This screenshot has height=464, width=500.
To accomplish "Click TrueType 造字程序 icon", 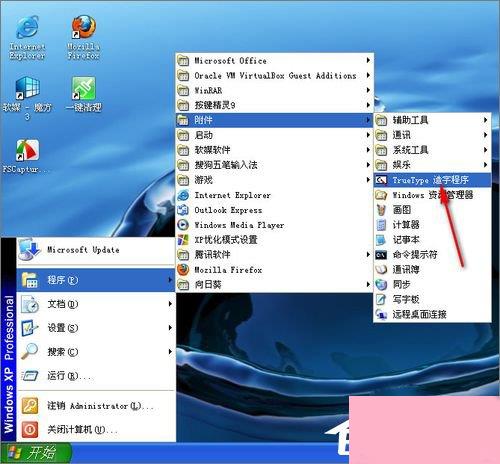I will click(x=381, y=180).
